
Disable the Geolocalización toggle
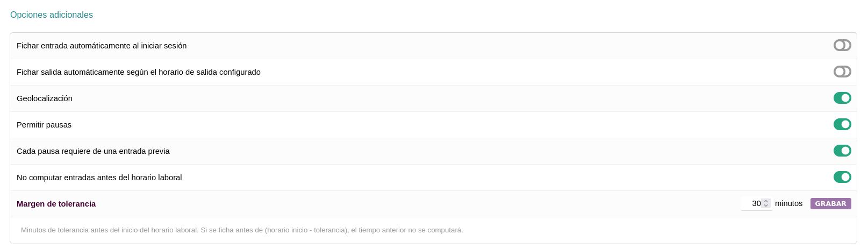[842, 98]
